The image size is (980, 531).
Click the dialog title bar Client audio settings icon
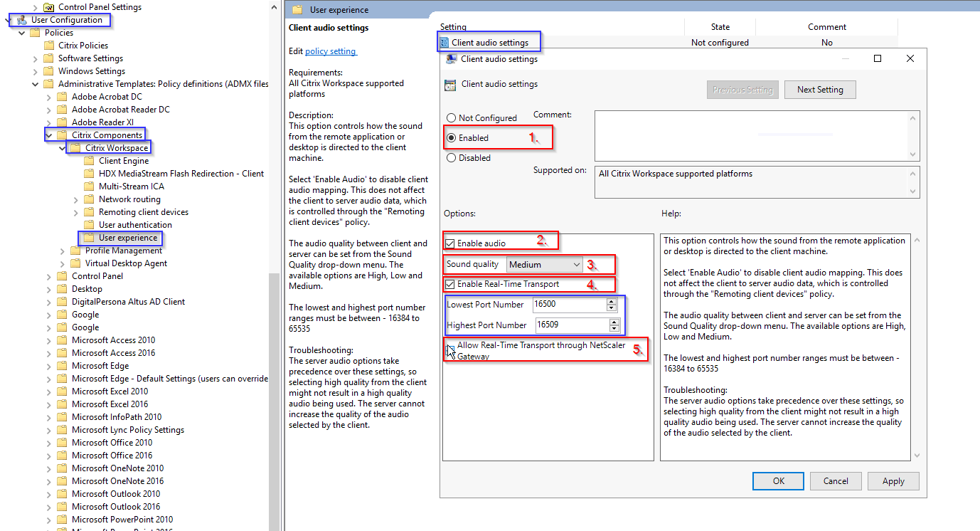[451, 59]
